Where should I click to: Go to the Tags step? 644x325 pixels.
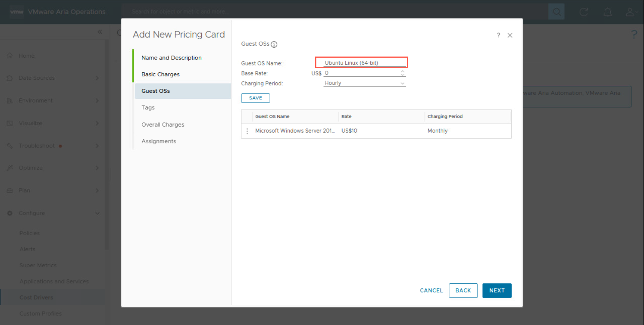(x=148, y=107)
